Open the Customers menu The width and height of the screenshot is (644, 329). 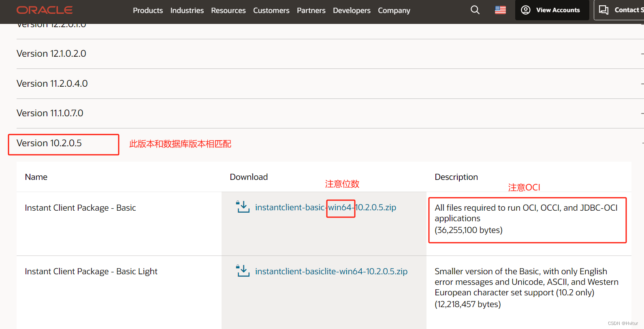coord(271,11)
